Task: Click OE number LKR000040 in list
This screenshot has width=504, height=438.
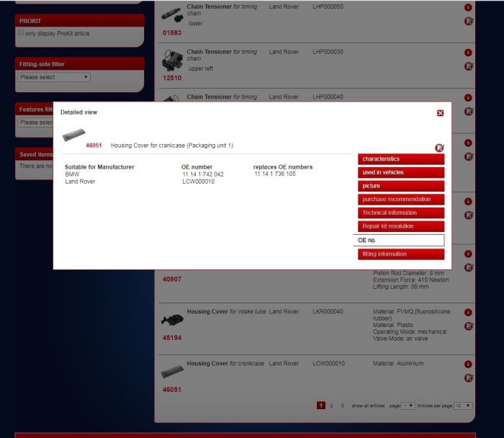Action: tap(328, 312)
